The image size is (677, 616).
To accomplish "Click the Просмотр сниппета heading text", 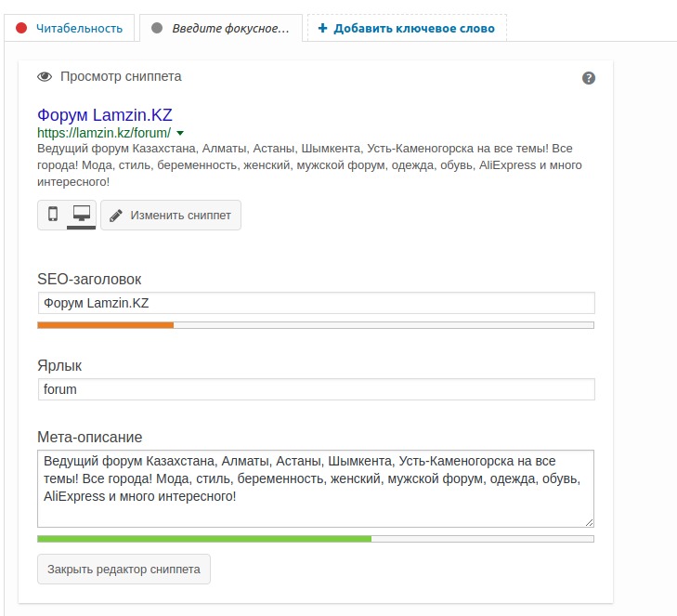I will click(121, 76).
